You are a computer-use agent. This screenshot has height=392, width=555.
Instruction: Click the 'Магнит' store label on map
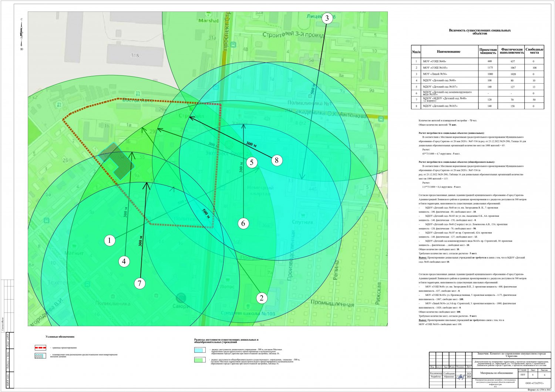point(74,253)
